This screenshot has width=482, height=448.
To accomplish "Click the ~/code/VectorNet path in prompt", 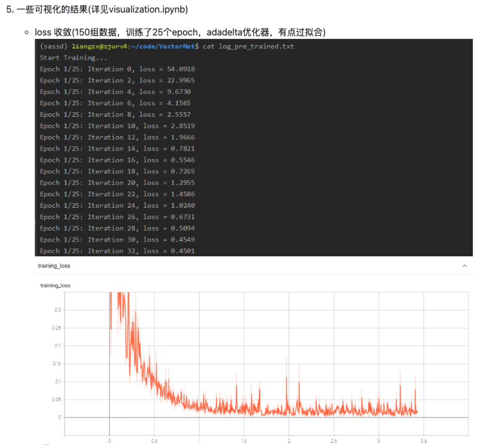I will [x=165, y=46].
